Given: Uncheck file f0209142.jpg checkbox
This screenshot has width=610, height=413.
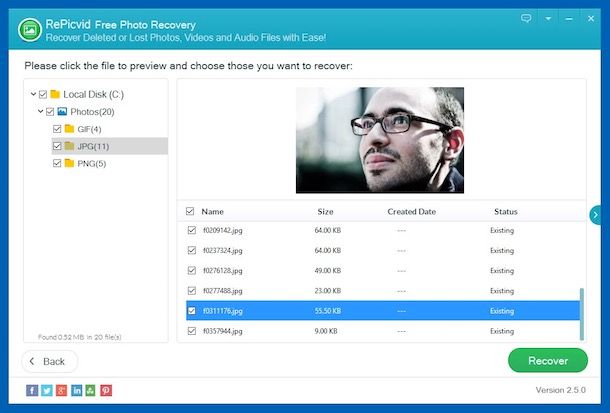Looking at the screenshot, I should click(192, 230).
